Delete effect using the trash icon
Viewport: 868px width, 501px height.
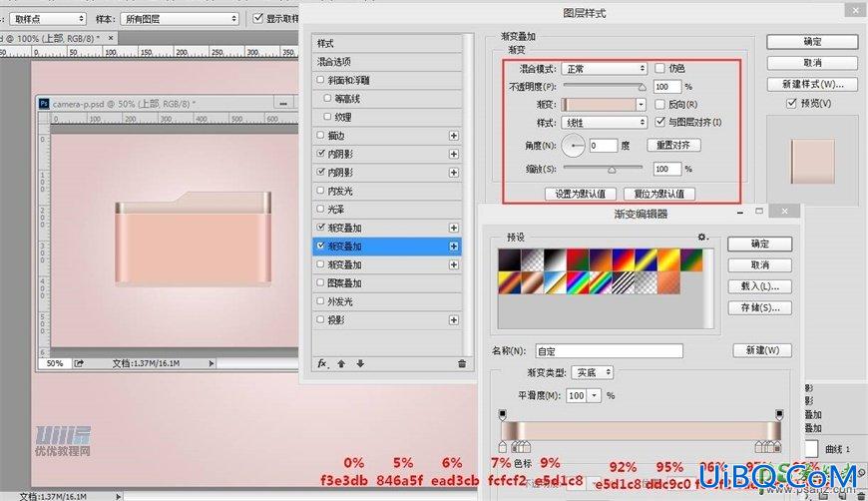tap(462, 363)
